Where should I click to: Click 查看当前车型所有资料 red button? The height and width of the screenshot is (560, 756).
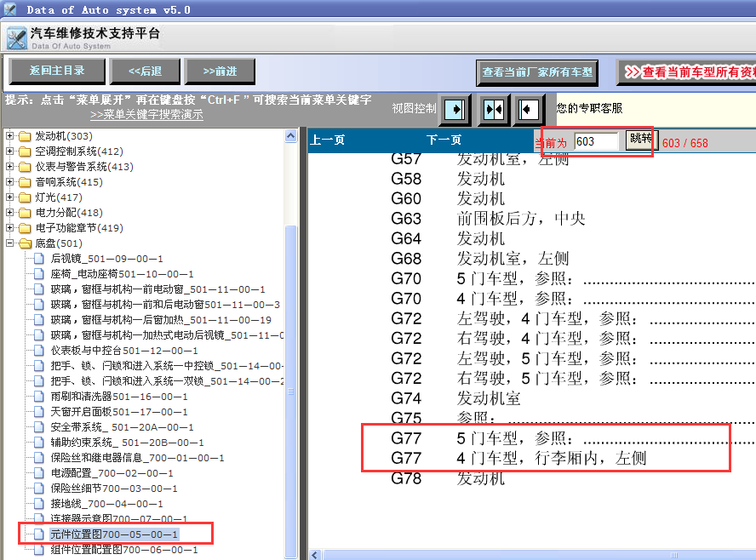(x=686, y=72)
